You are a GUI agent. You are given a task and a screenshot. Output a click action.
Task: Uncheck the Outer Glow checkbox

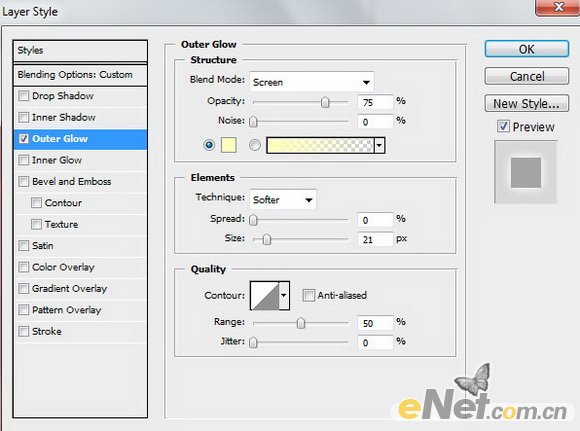[x=24, y=139]
